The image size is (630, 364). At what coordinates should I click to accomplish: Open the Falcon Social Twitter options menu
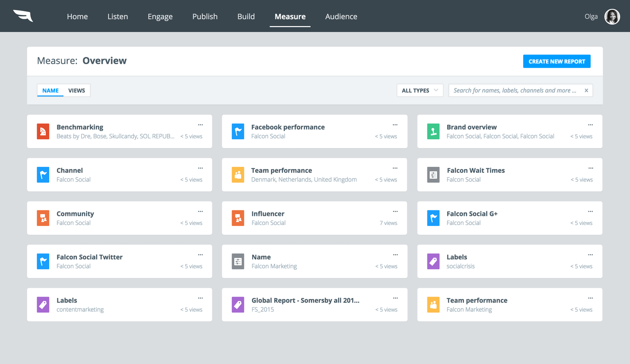[x=200, y=255]
